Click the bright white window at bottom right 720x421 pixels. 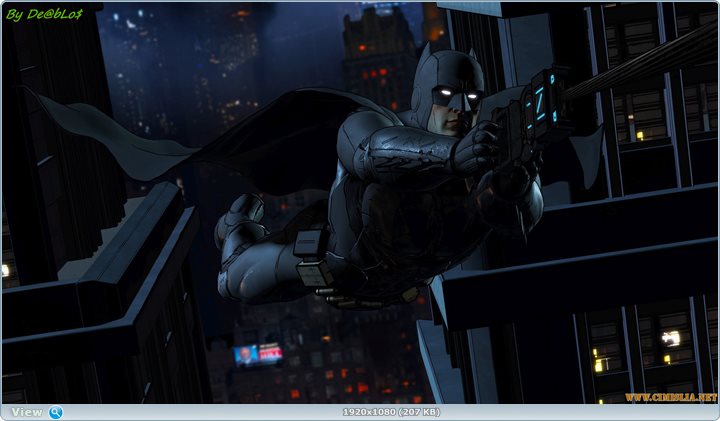pyautogui.click(x=670, y=339)
